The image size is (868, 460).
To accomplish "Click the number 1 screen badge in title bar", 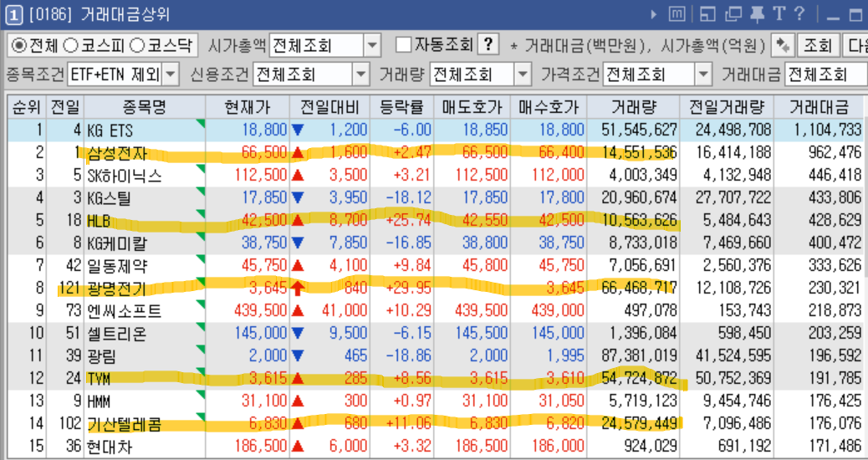I will [14, 15].
